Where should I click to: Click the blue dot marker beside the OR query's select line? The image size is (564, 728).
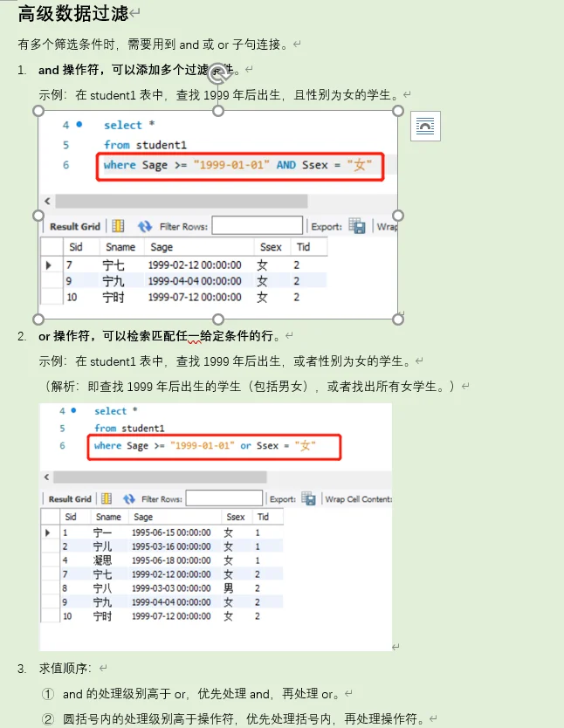click(x=73, y=410)
